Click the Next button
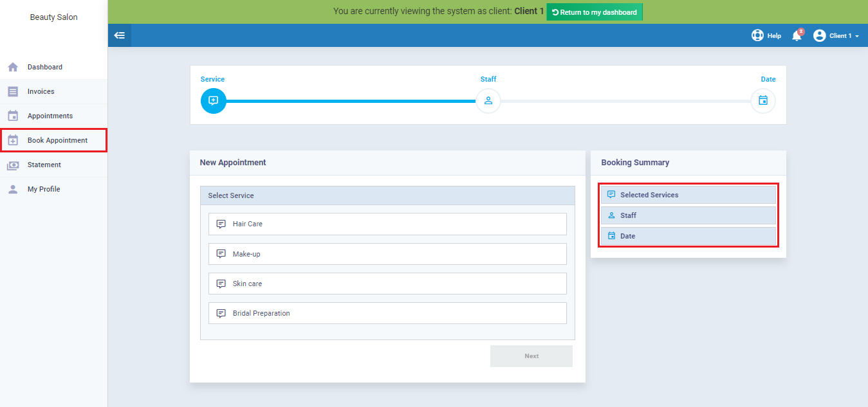The height and width of the screenshot is (407, 868). click(x=531, y=356)
